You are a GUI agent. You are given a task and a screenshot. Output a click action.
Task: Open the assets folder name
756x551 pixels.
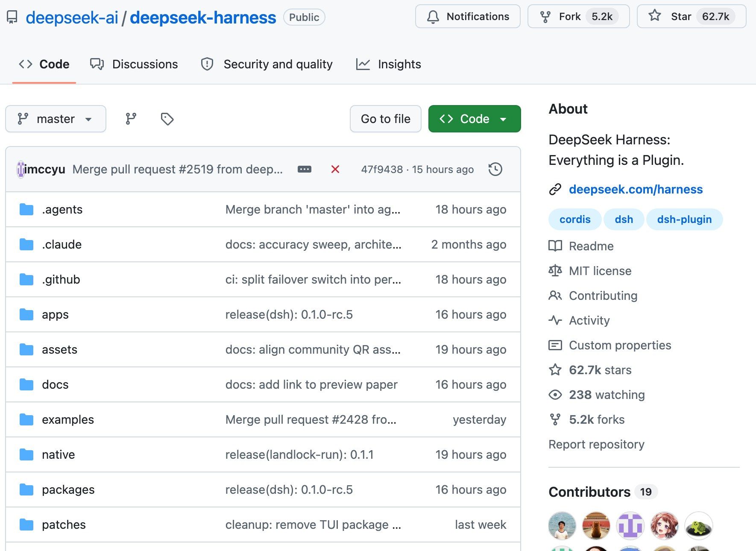[59, 349]
